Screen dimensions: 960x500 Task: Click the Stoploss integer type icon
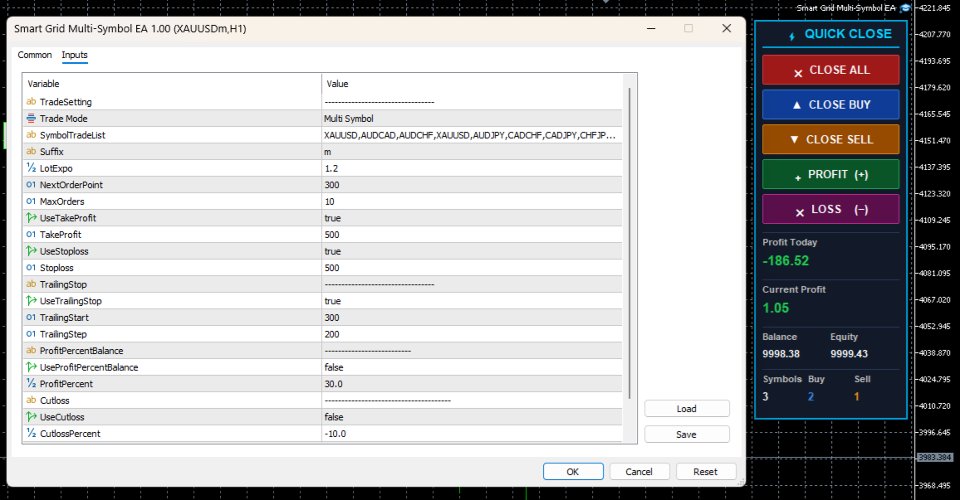pos(31,267)
